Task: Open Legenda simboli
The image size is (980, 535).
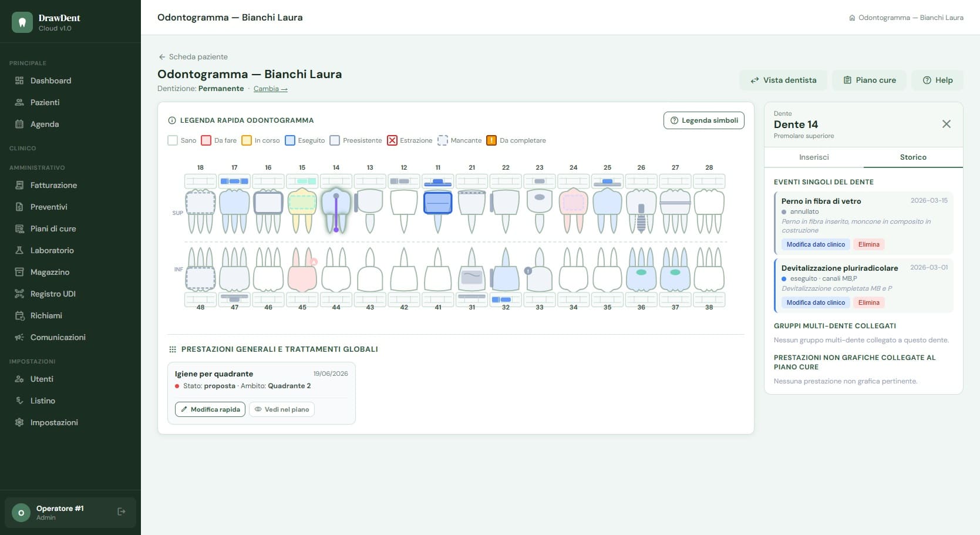Action: click(704, 120)
